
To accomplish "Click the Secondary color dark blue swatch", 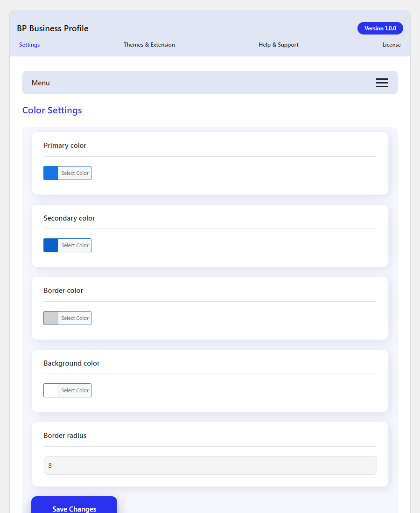I will [x=50, y=245].
